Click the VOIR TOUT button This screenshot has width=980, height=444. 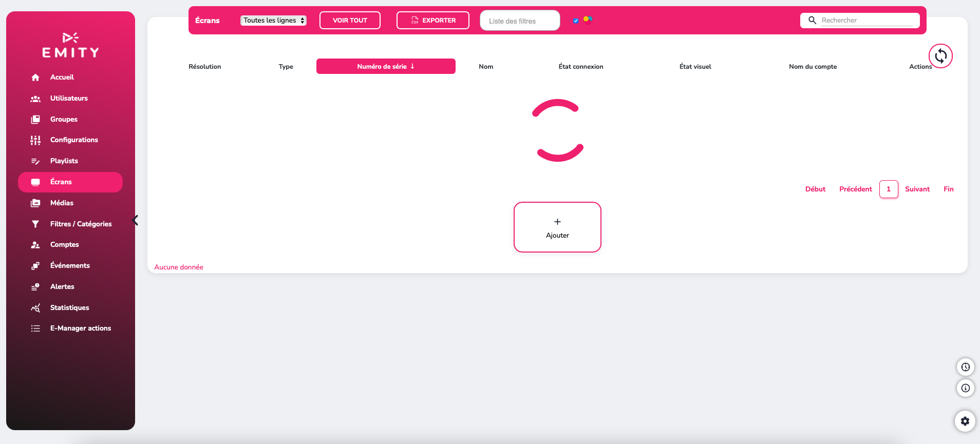pos(350,21)
